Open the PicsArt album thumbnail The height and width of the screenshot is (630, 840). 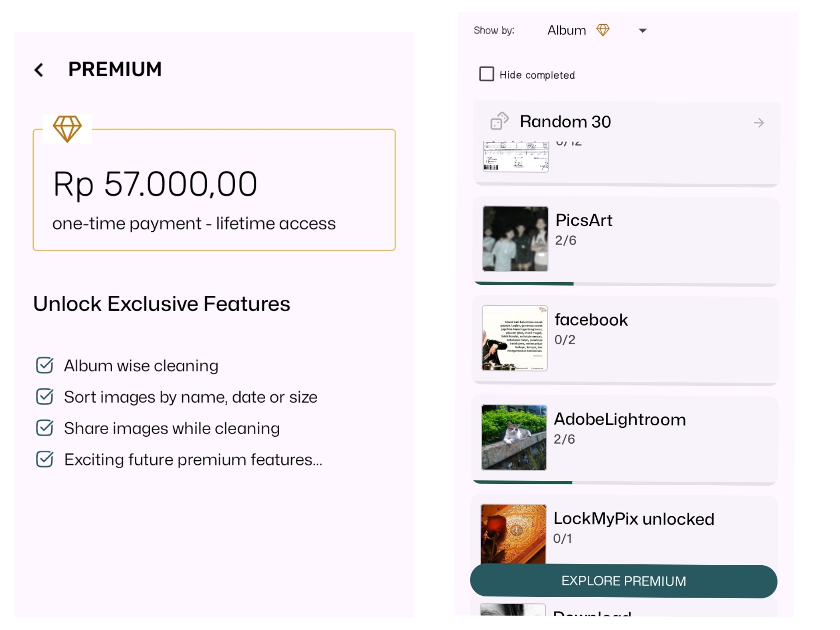515,239
